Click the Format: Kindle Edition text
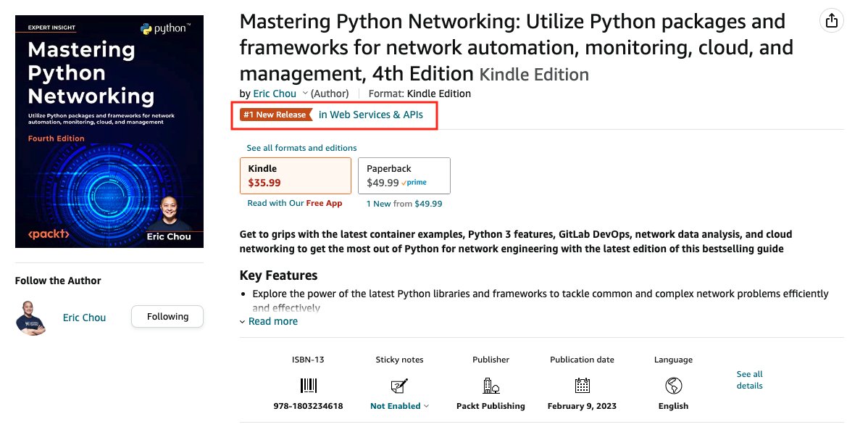This screenshot has width=868, height=427. (x=420, y=94)
